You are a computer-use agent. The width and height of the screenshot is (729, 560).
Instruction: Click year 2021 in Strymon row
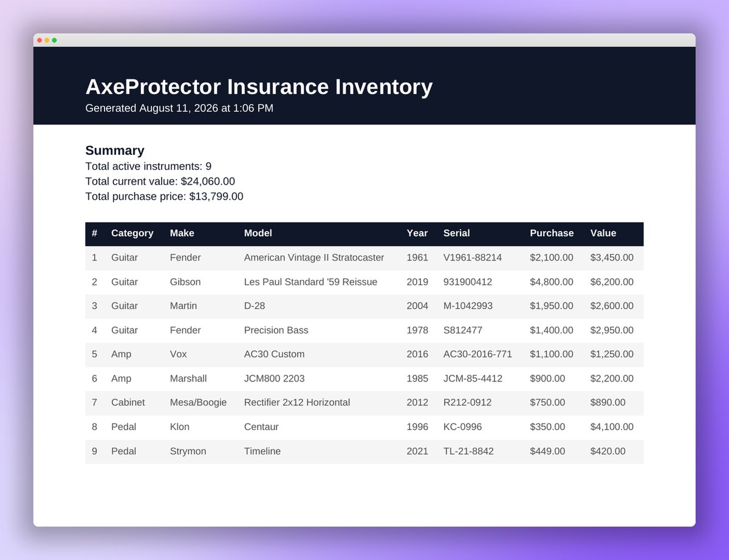tap(417, 451)
